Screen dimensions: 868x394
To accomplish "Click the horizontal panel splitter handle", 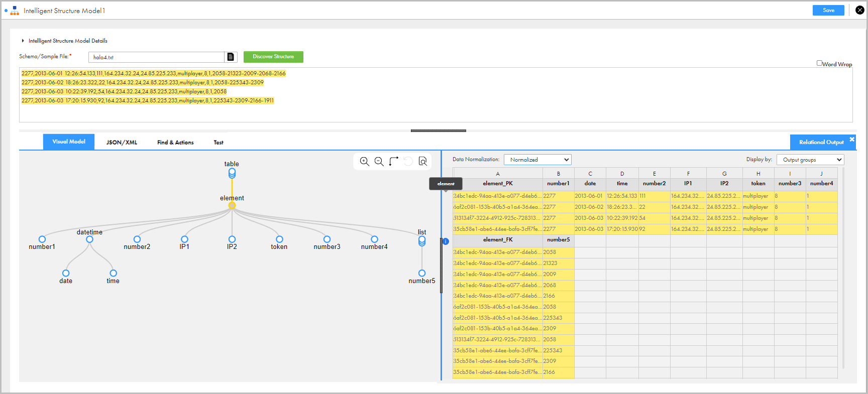I will tap(439, 130).
